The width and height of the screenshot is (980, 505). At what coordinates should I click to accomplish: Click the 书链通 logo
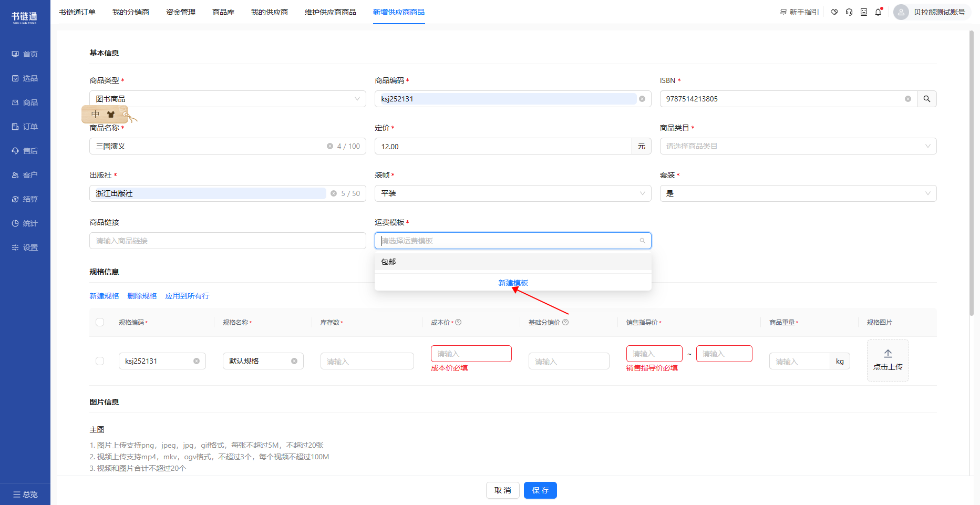click(x=25, y=17)
